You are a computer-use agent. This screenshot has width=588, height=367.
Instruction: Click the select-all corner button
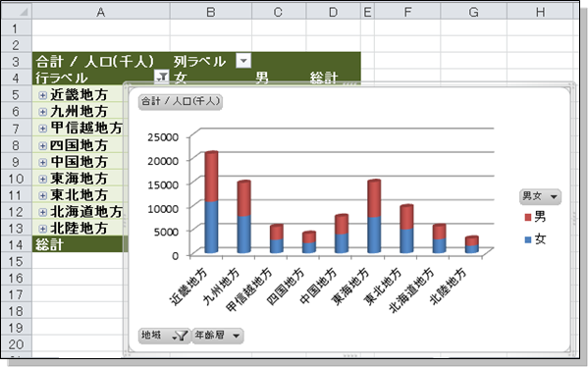coord(17,12)
